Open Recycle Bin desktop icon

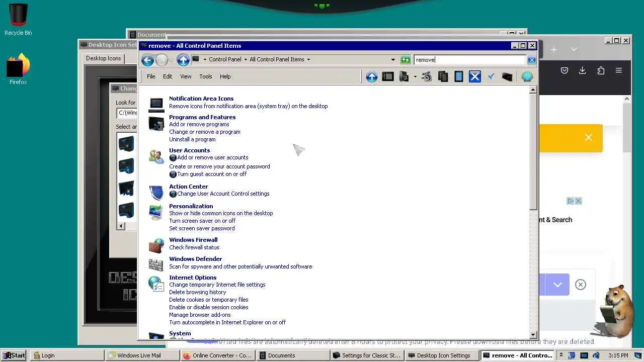[18, 20]
